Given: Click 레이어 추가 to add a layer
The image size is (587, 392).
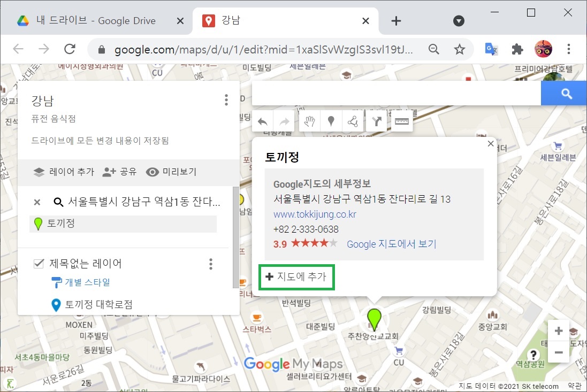Looking at the screenshot, I should 64,172.
